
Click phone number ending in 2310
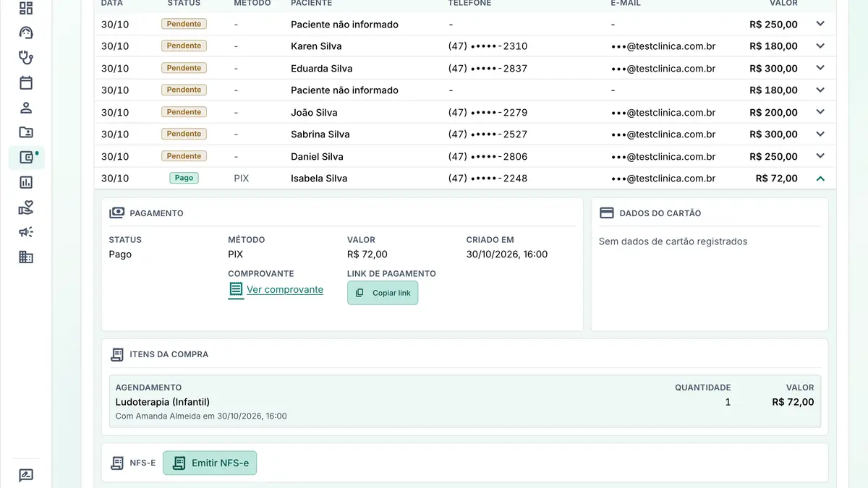pos(488,46)
